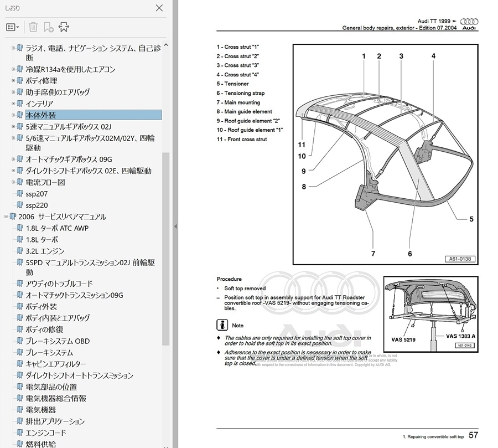Open the ボディの修復 bookmark
This screenshot has width=498, height=448.
pos(44,329)
